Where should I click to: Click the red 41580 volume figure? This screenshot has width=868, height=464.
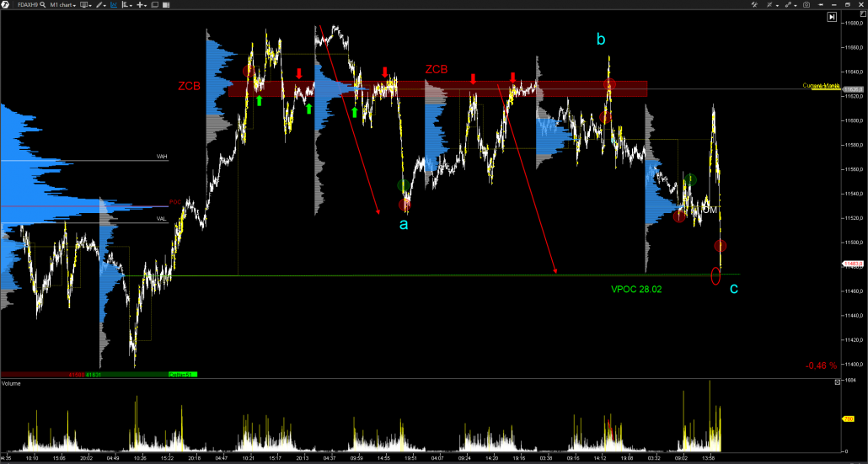[77, 375]
